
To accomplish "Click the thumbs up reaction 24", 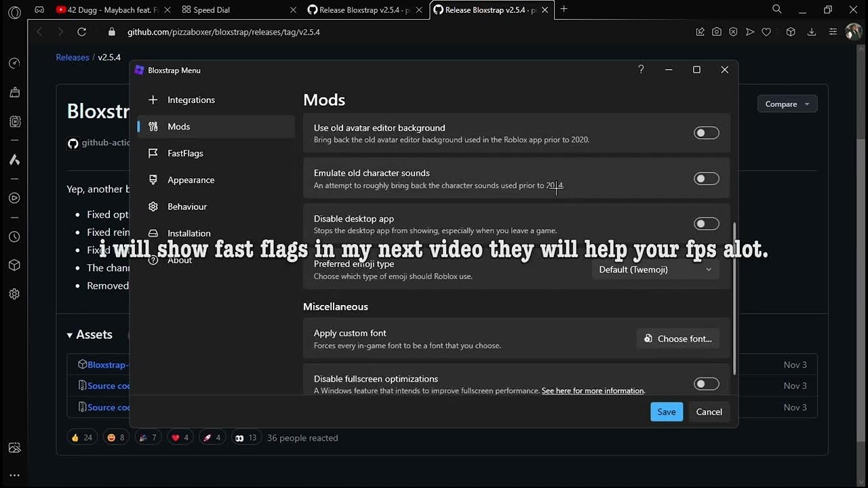I will [x=81, y=438].
